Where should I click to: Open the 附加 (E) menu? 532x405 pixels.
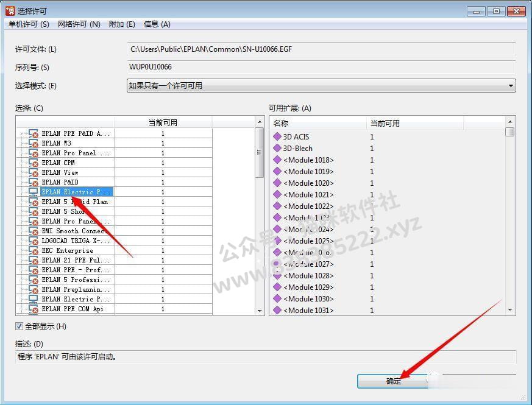coord(122,24)
